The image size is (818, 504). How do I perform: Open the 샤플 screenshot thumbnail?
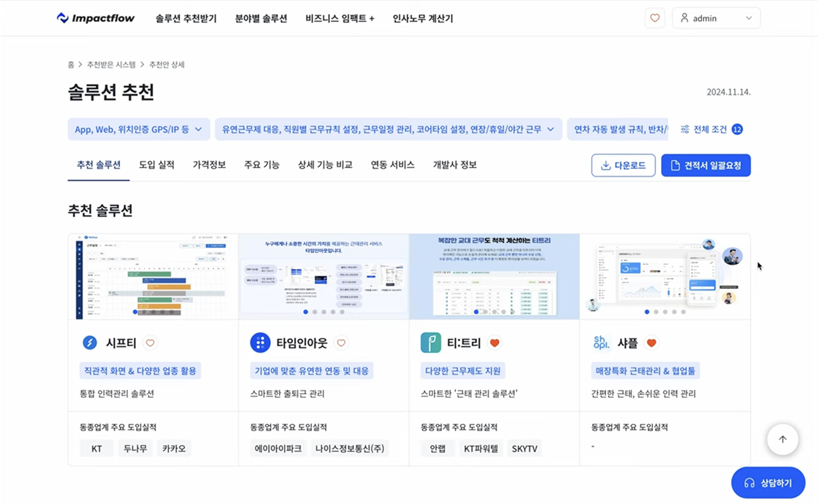click(665, 276)
